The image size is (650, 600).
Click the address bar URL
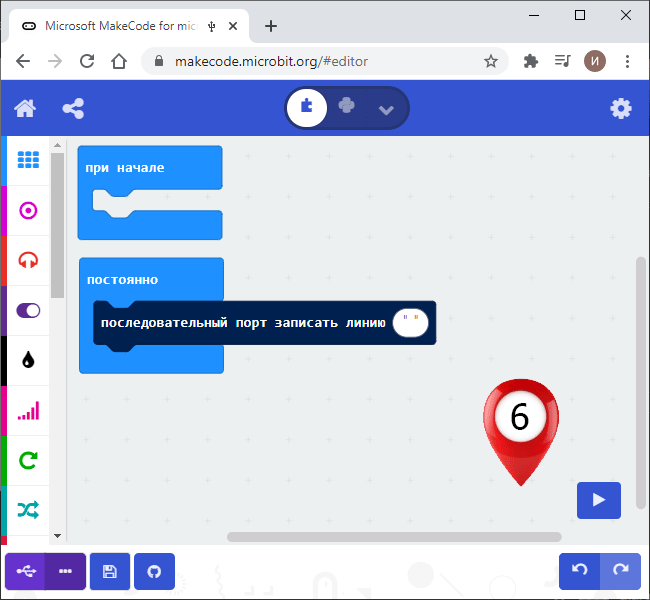(x=271, y=61)
